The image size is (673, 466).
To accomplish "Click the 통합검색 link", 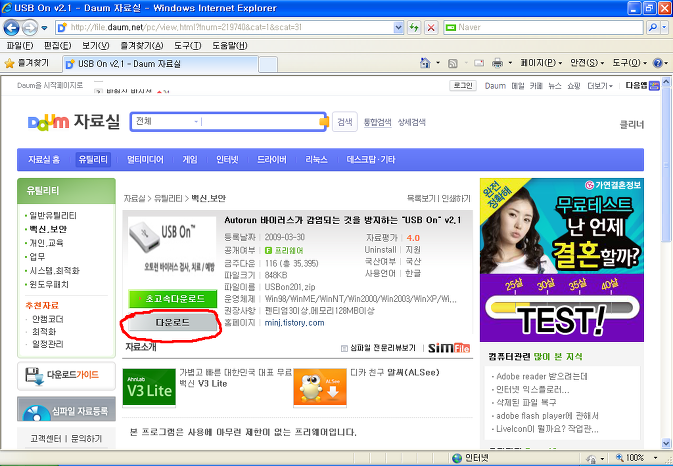I will coord(377,122).
